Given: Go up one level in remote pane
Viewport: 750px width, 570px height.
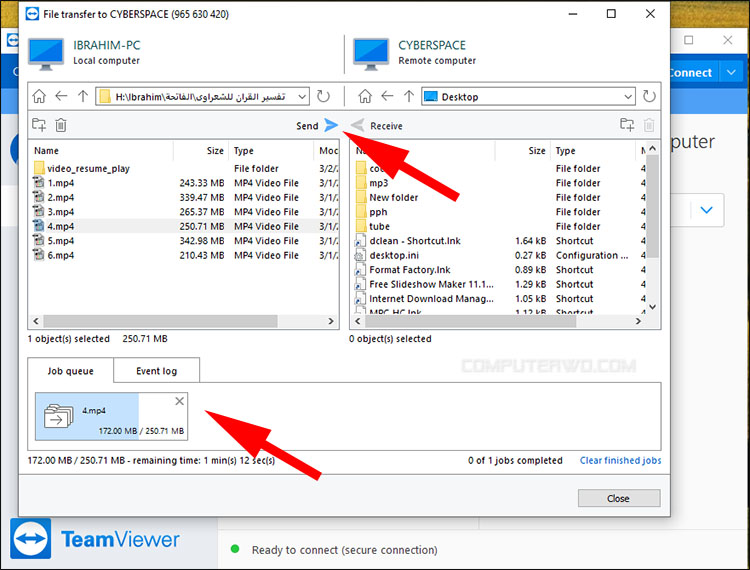Looking at the screenshot, I should pos(408,96).
